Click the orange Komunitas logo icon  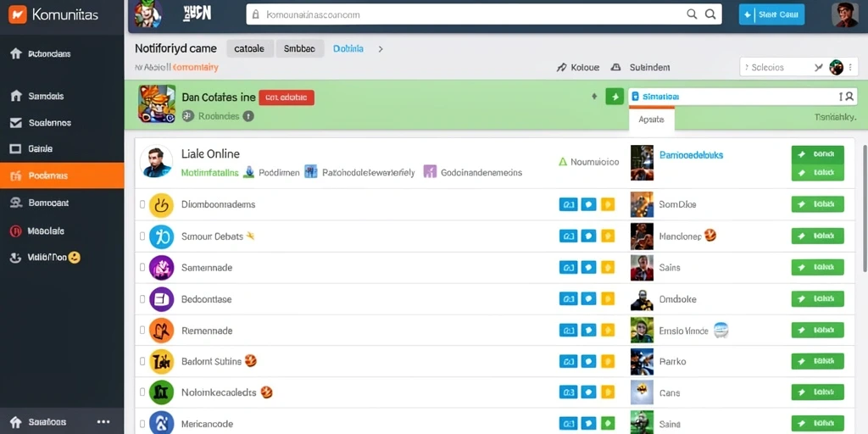coord(18,14)
